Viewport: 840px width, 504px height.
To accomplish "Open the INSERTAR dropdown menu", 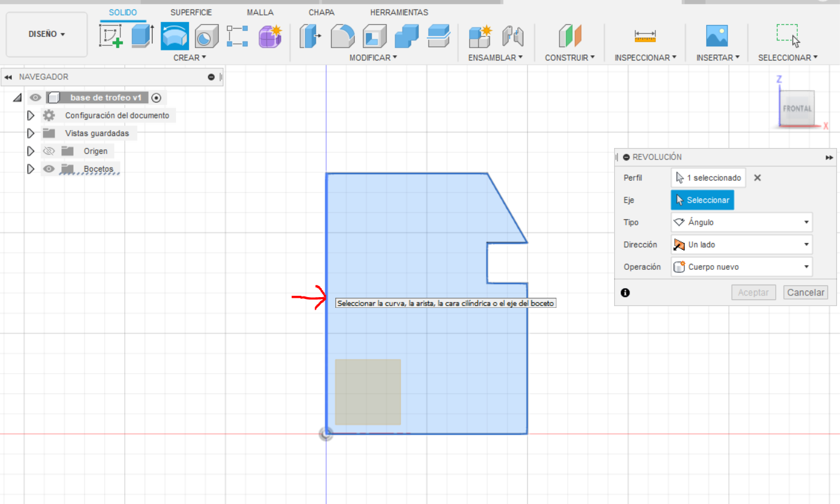I will [718, 58].
